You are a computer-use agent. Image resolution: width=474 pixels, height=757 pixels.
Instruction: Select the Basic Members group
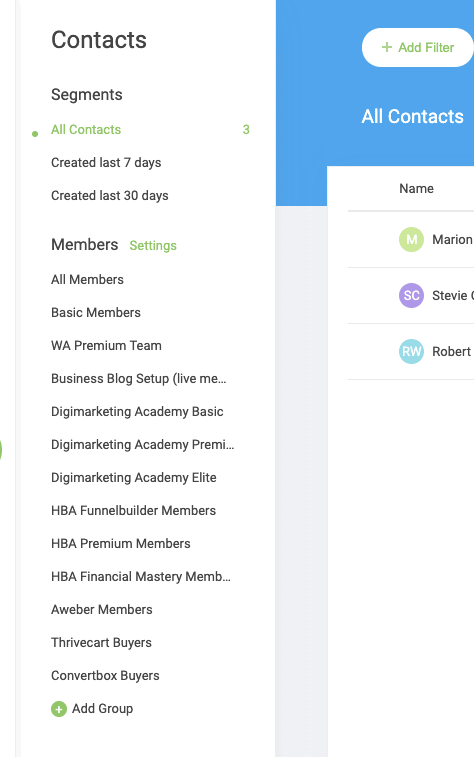click(x=96, y=312)
